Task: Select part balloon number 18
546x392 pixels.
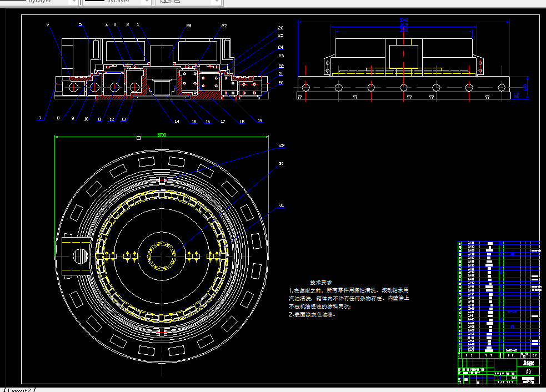Action: [x=242, y=122]
